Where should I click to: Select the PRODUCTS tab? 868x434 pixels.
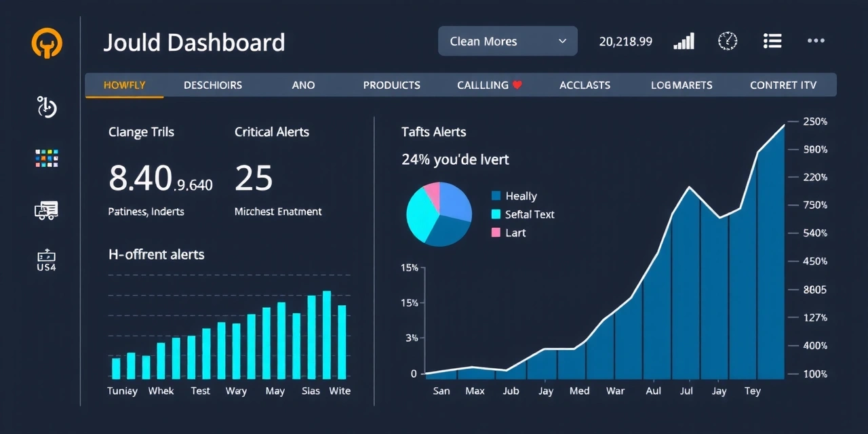(x=391, y=85)
